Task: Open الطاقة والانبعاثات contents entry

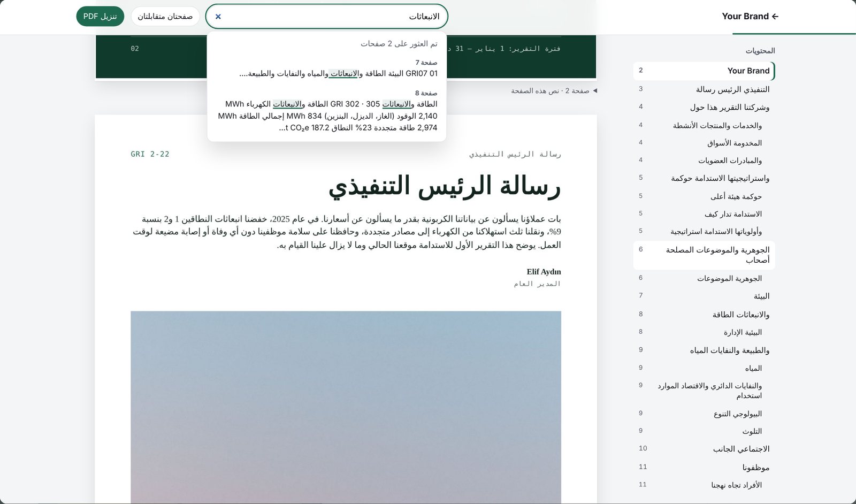Action: (704, 315)
